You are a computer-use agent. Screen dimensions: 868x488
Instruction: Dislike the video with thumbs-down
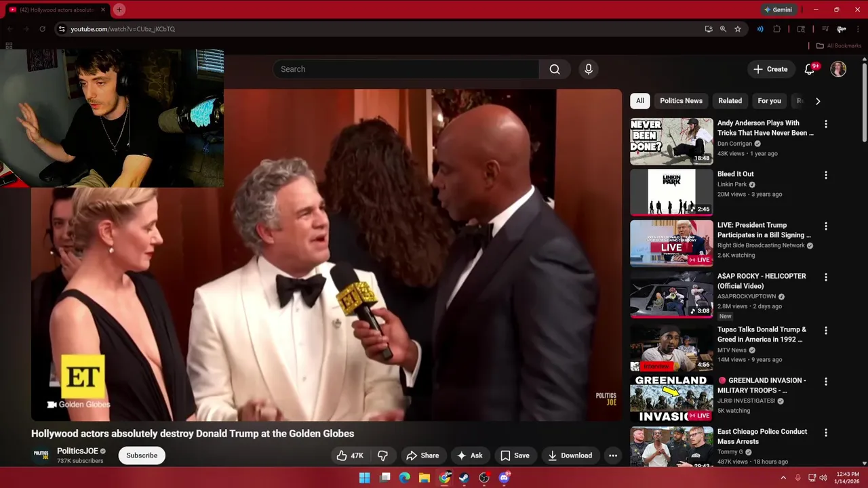click(x=382, y=455)
